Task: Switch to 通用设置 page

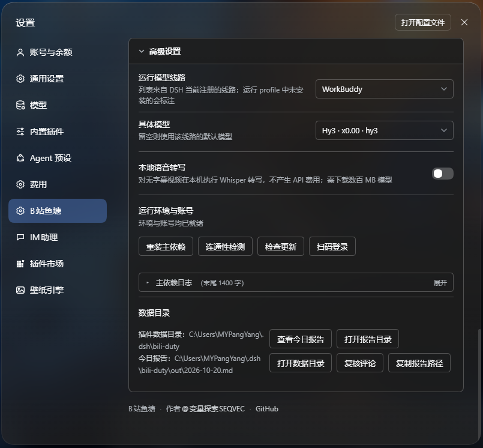Action: coord(58,79)
